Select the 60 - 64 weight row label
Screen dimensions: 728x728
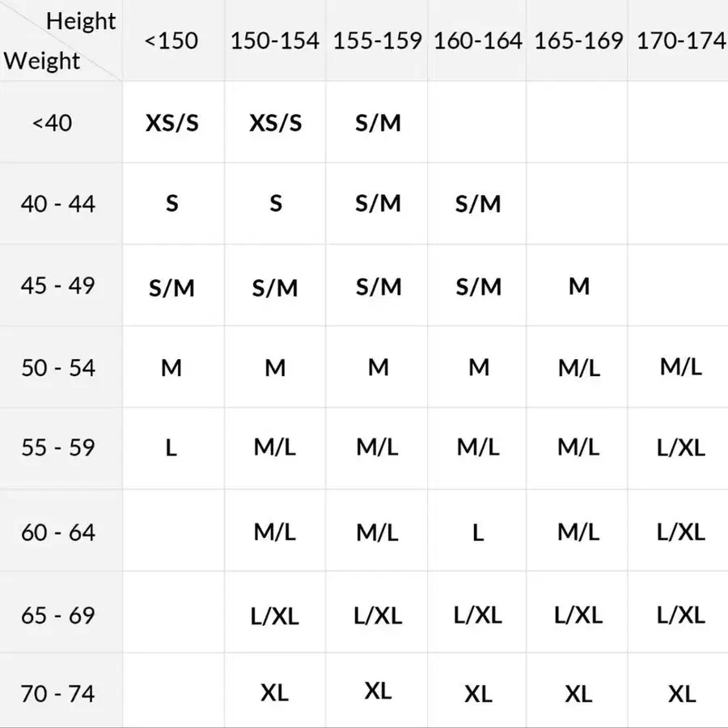58,532
